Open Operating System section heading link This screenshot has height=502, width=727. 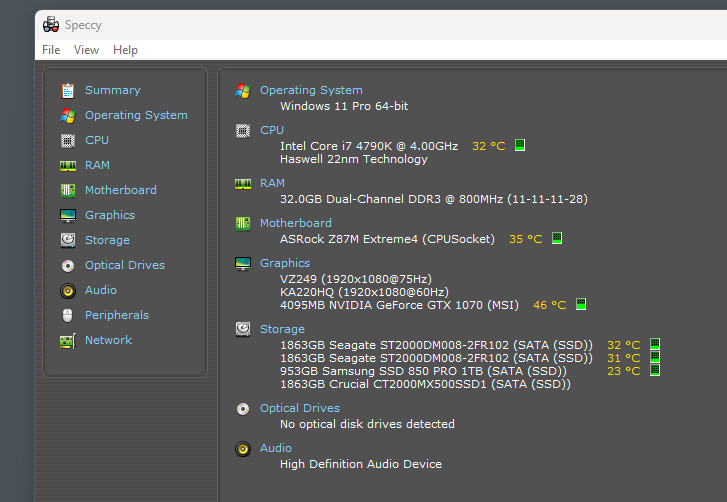tap(311, 90)
